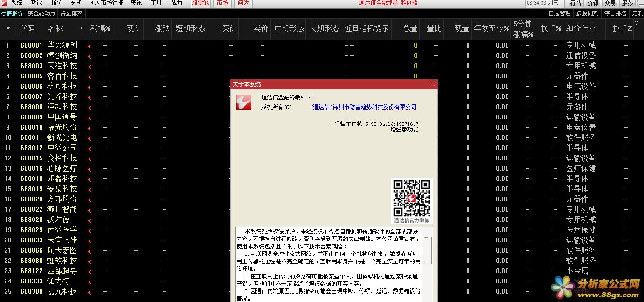Click the 通达信官方微博 QR code

click(x=412, y=198)
